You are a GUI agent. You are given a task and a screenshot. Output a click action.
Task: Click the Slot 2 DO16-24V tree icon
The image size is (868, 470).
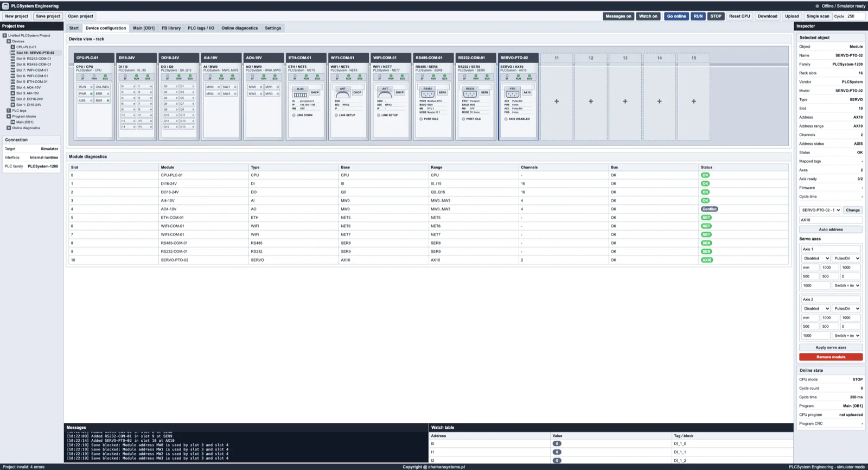(13, 99)
